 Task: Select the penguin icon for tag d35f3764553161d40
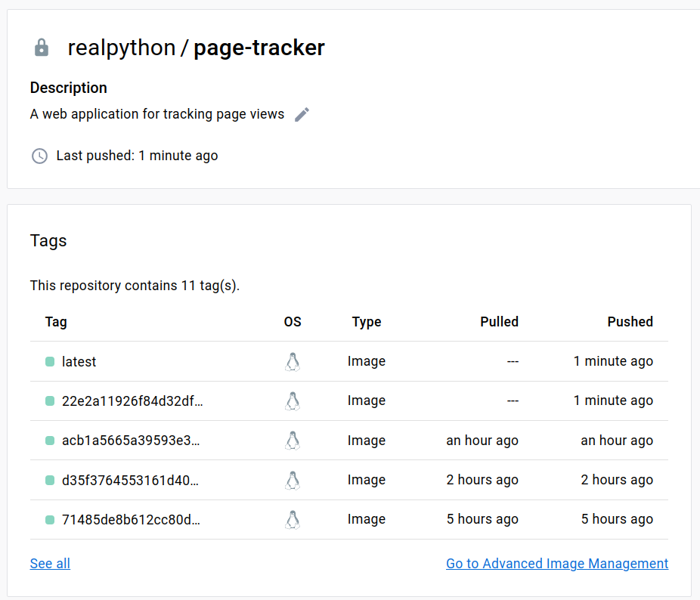coord(293,479)
